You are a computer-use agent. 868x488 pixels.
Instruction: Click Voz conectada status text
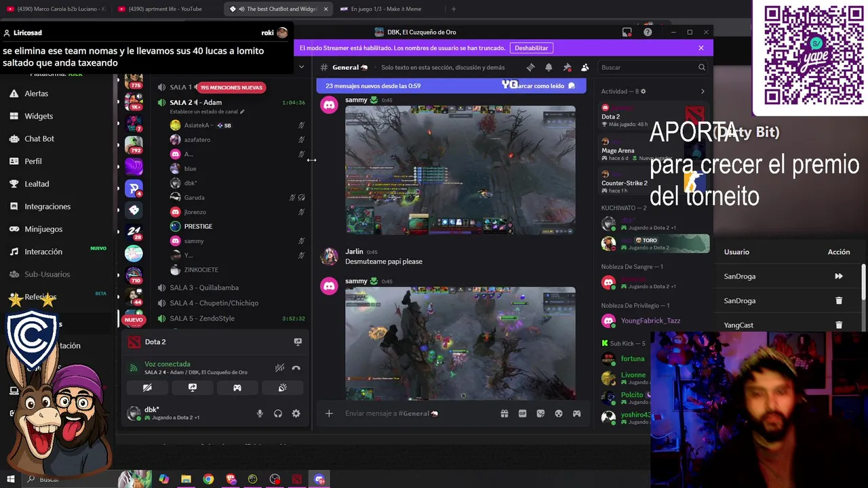click(167, 364)
